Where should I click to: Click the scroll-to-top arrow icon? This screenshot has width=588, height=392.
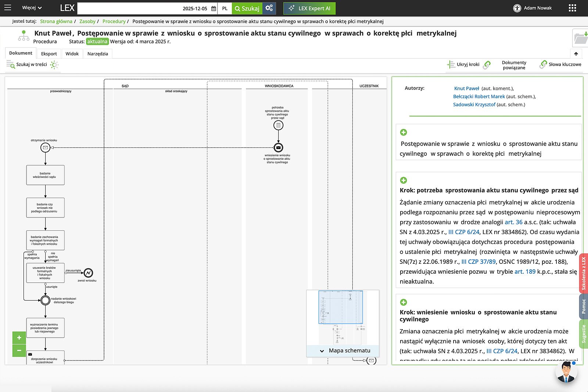tap(576, 54)
